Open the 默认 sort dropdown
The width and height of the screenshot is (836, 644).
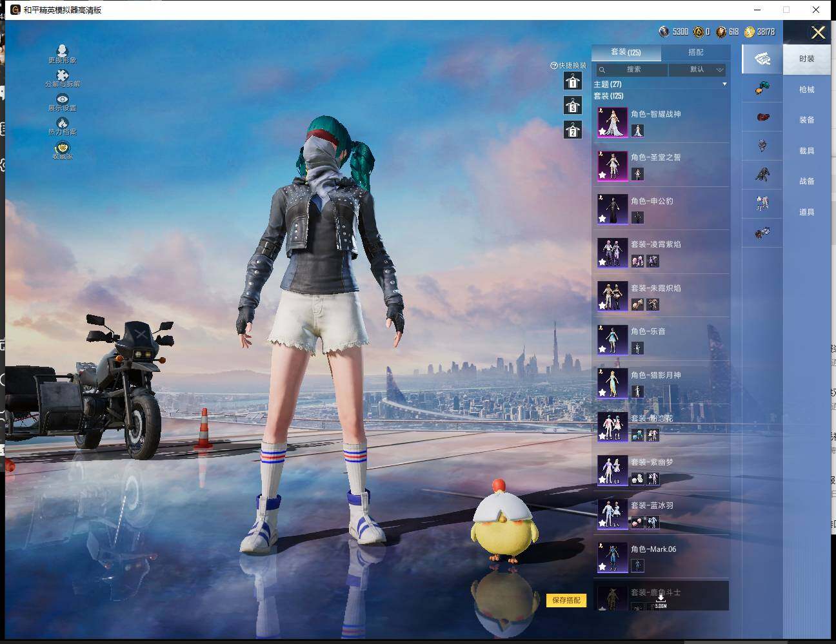coord(698,69)
